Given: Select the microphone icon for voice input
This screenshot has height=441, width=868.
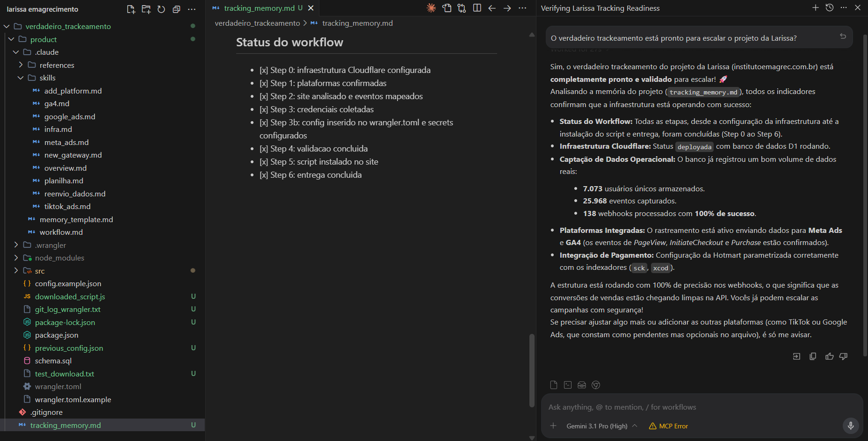Looking at the screenshot, I should tap(851, 426).
